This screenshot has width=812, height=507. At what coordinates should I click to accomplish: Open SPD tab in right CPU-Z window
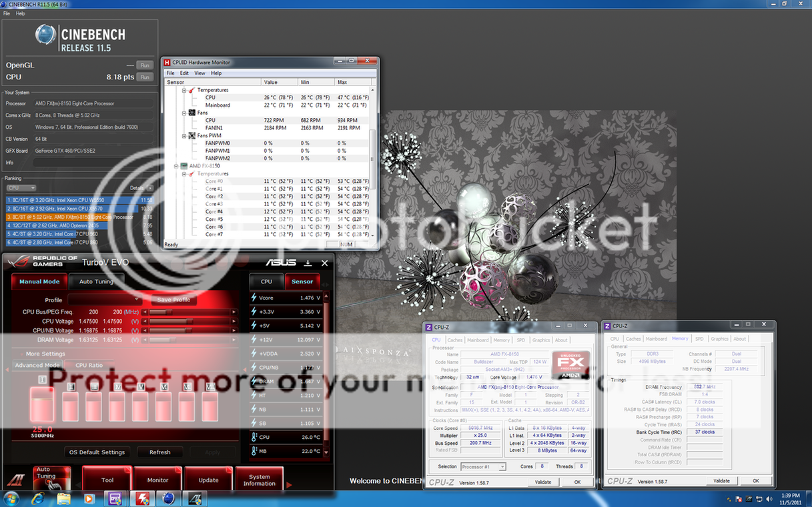click(x=699, y=339)
